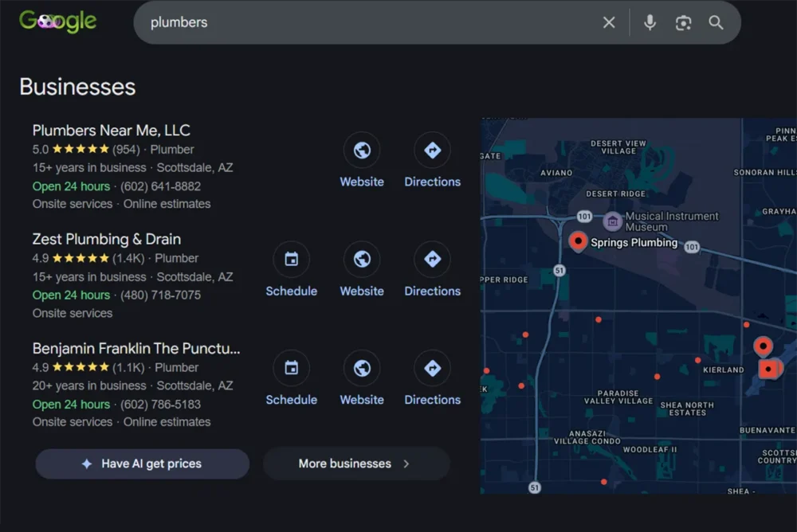797x532 pixels.
Task: Click route 51 shield near Pper Ridge
Action: pyautogui.click(x=559, y=270)
